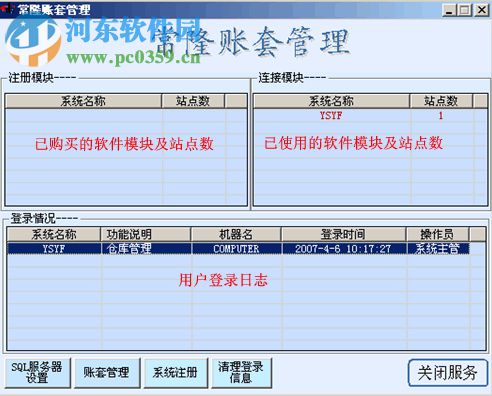Image resolution: width=492 pixels, height=396 pixels.
Task: Click 系统名称 header in 注册模块 table
Action: [x=83, y=101]
